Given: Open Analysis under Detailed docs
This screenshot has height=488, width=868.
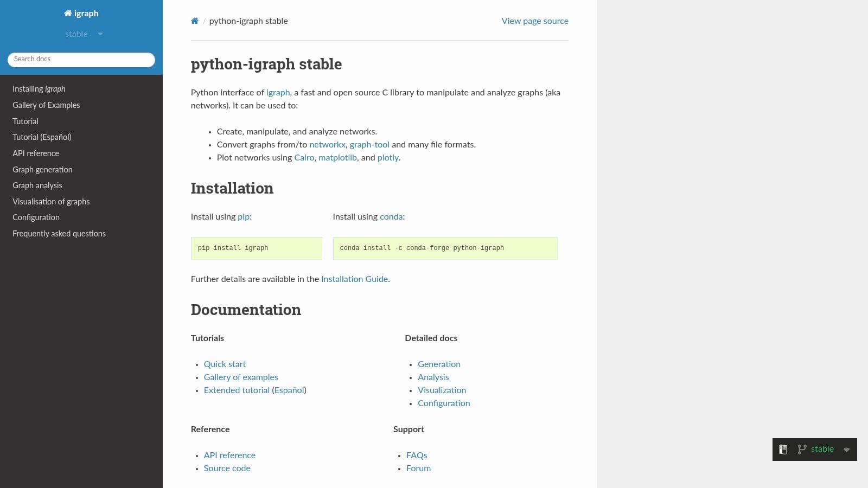Looking at the screenshot, I should pyautogui.click(x=433, y=377).
